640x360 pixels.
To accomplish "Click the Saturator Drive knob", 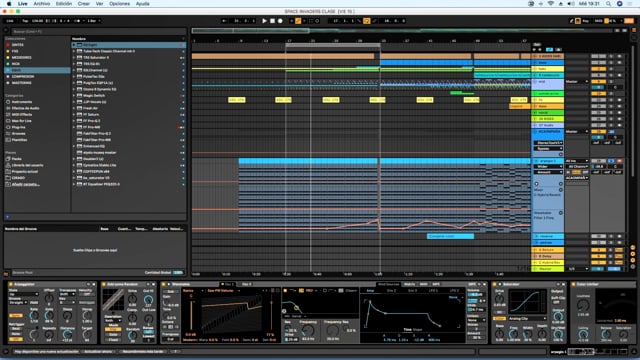I will [500, 299].
